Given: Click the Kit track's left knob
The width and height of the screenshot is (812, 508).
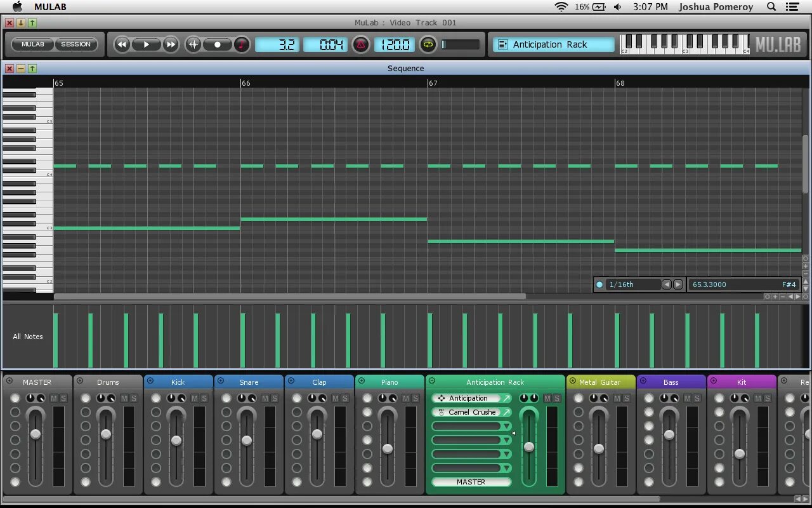Looking at the screenshot, I should (x=734, y=398).
